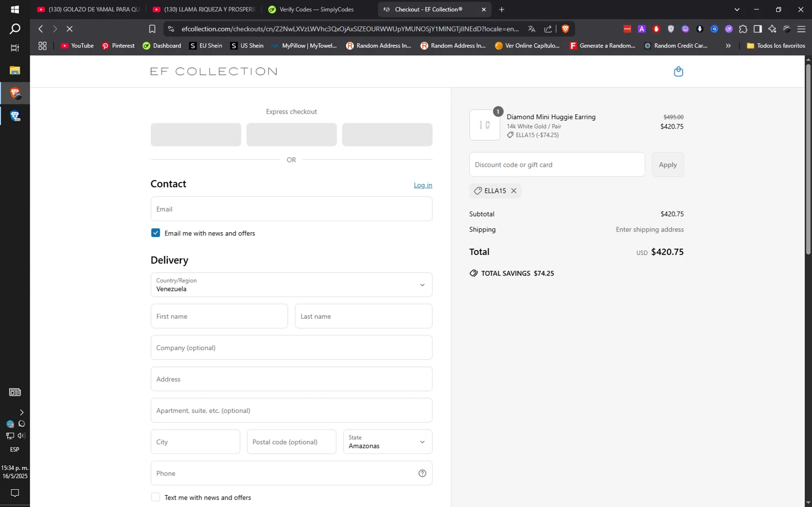Open a new browser tab
The width and height of the screenshot is (812, 507).
click(501, 9)
